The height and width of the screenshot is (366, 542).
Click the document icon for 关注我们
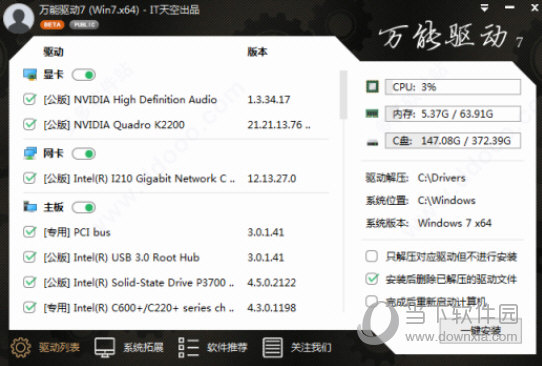point(272,347)
